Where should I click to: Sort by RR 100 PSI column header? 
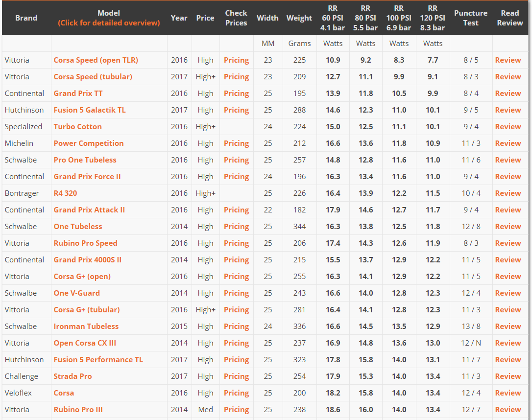click(x=399, y=18)
